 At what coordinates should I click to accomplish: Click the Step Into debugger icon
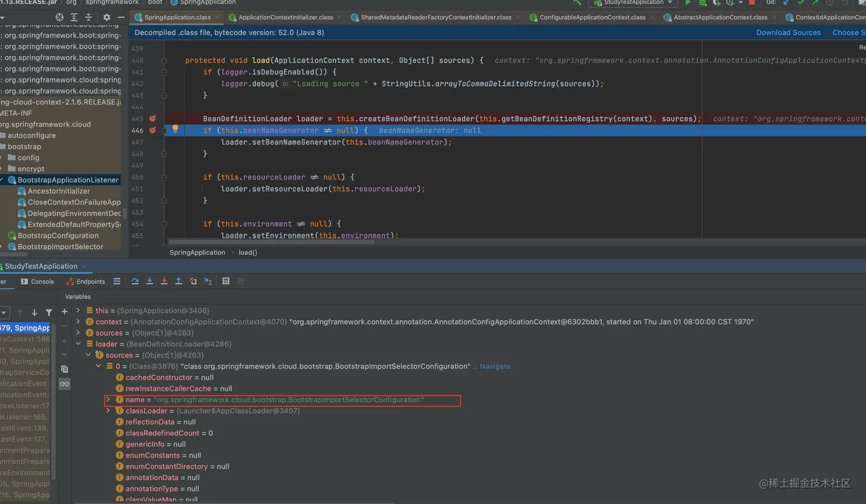click(x=149, y=281)
